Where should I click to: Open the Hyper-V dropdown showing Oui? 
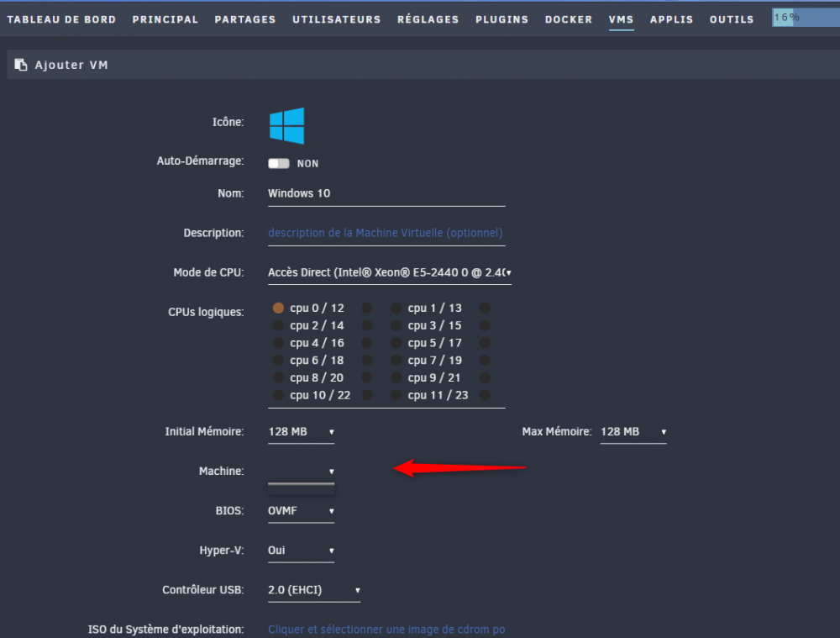pos(301,551)
